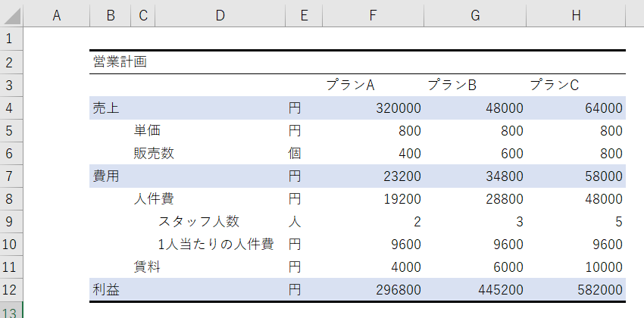Select row 1 header
The width and height of the screenshot is (644, 318).
coord(11,39)
